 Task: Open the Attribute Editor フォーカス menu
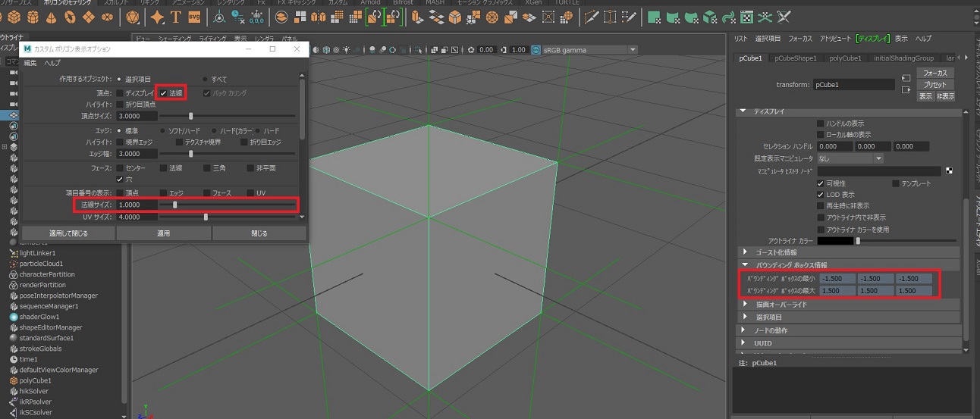pos(799,39)
